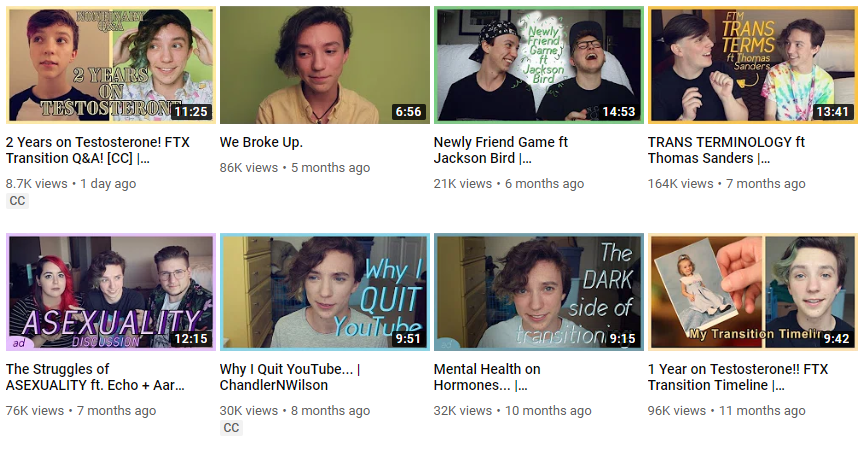Open the Asexuality Discussion video thumbnail
Screen dimensions: 868x450
pos(111,292)
